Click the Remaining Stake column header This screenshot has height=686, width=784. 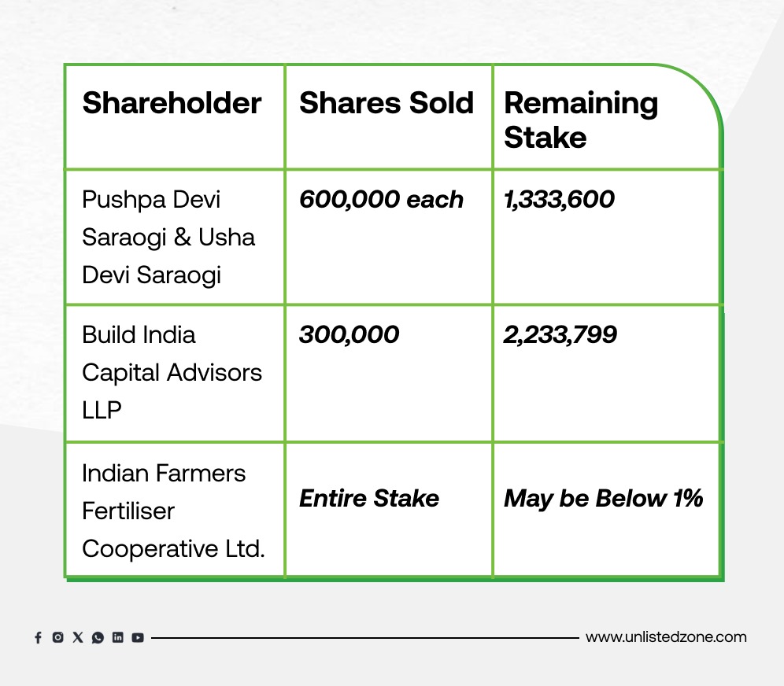click(x=582, y=120)
